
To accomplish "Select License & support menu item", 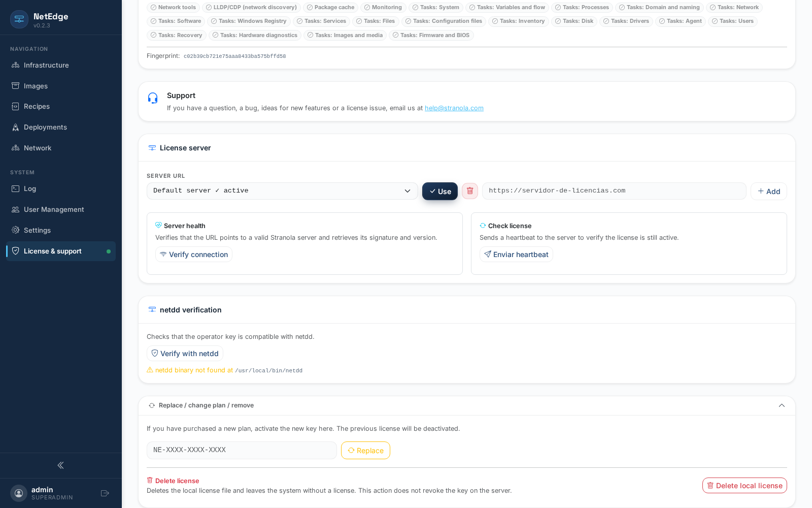I will coord(61,251).
